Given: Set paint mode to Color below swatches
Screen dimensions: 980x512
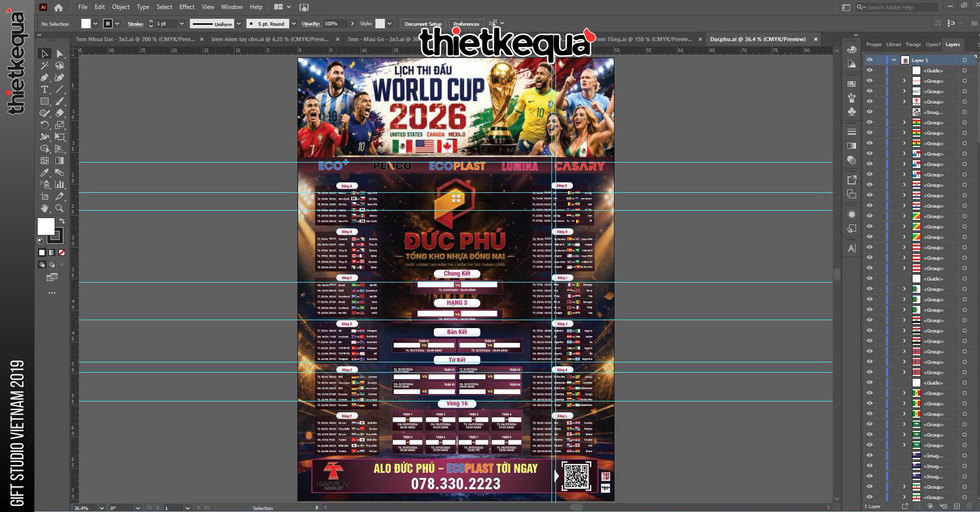Looking at the screenshot, I should tap(42, 252).
